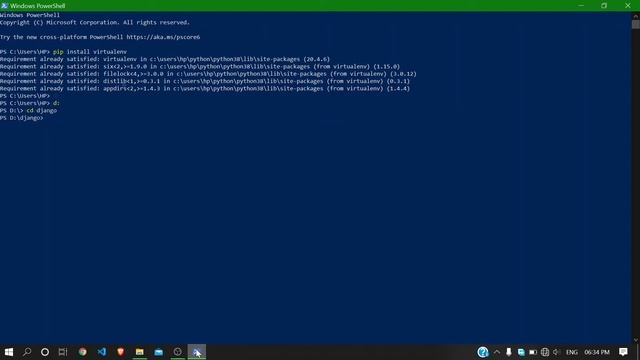
Task: Click the USB safely-remove tray icon
Action: point(509,352)
